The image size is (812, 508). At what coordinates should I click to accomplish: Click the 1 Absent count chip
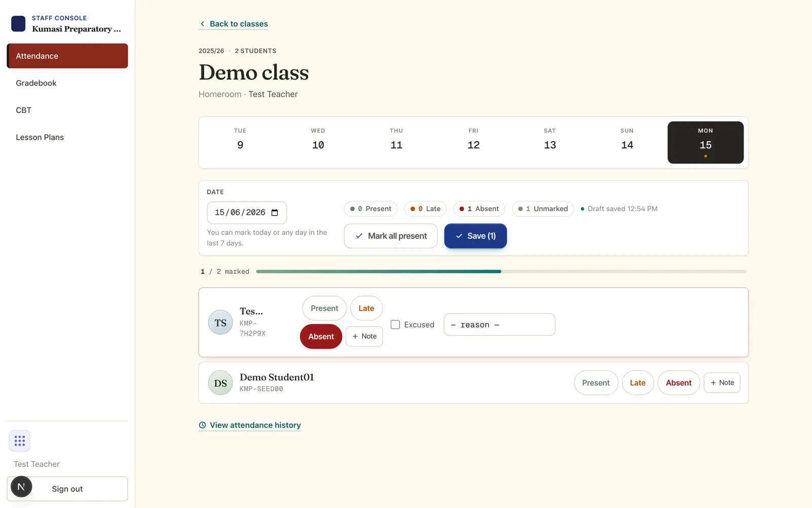coord(479,209)
